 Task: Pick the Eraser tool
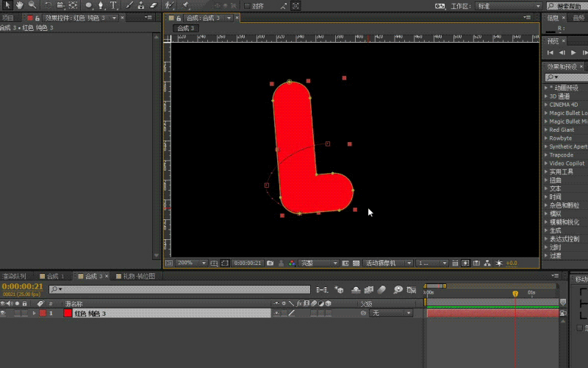pyautogui.click(x=154, y=5)
